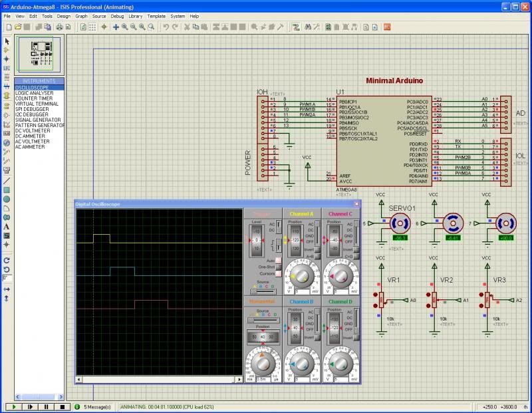
Task: Toggle the grid display toolbar icon
Action: [x=92, y=27]
